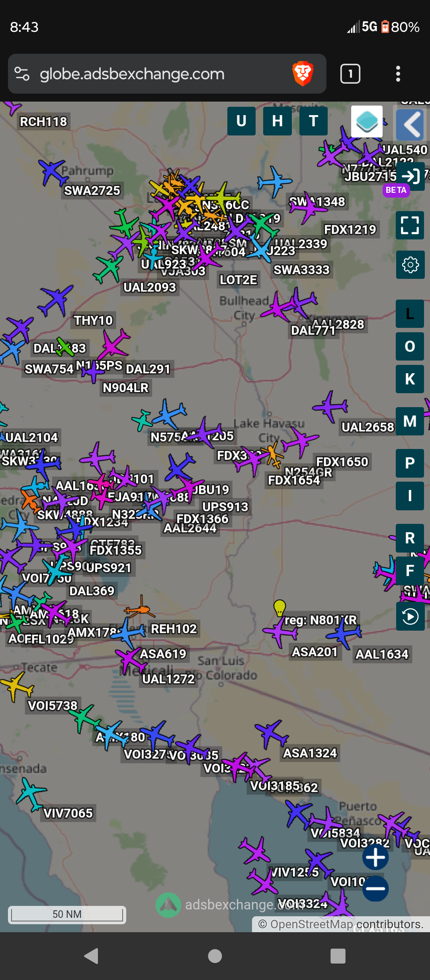Select the blue aircraft above ASA1324
The image size is (430, 980).
tap(271, 733)
